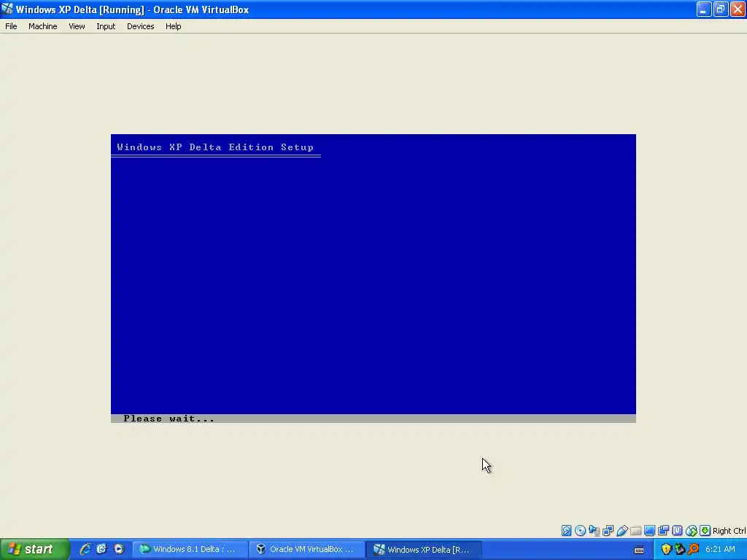Switch to Oracle VM VirtualBox Manager taskbar button
This screenshot has width=747, height=560.
point(306,549)
